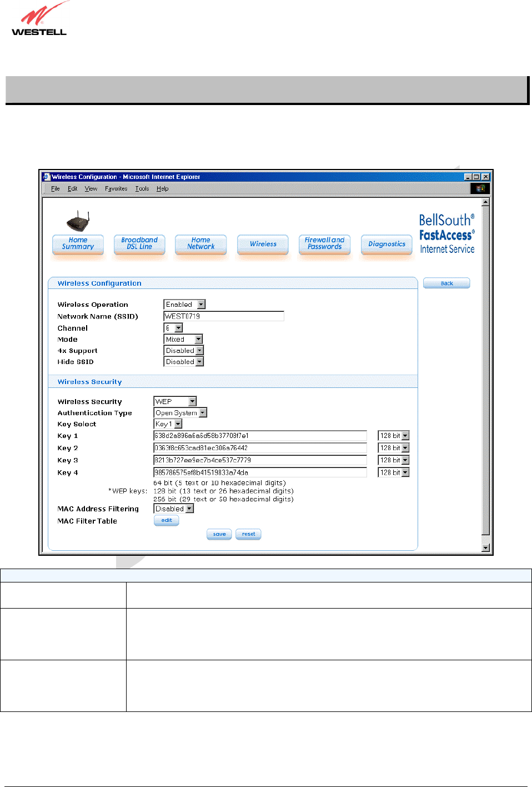Expand the Key 4 bit-length dropdown
532x787 pixels.
pos(405,472)
